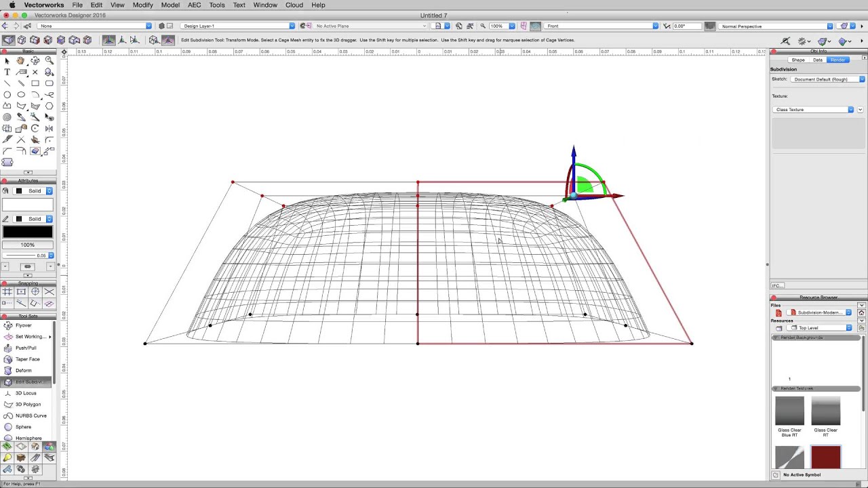The width and height of the screenshot is (868, 488).
Task: Choose the NURBS Curve tool
Action: pos(31,415)
